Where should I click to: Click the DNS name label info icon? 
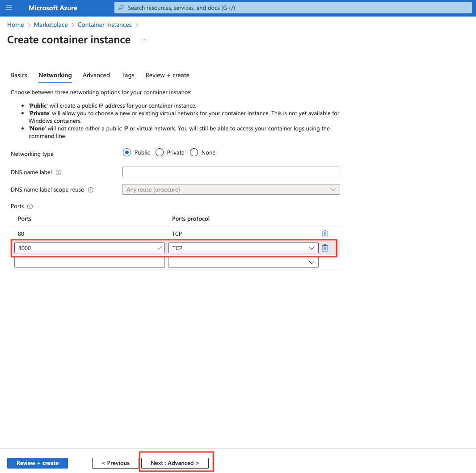tap(59, 172)
